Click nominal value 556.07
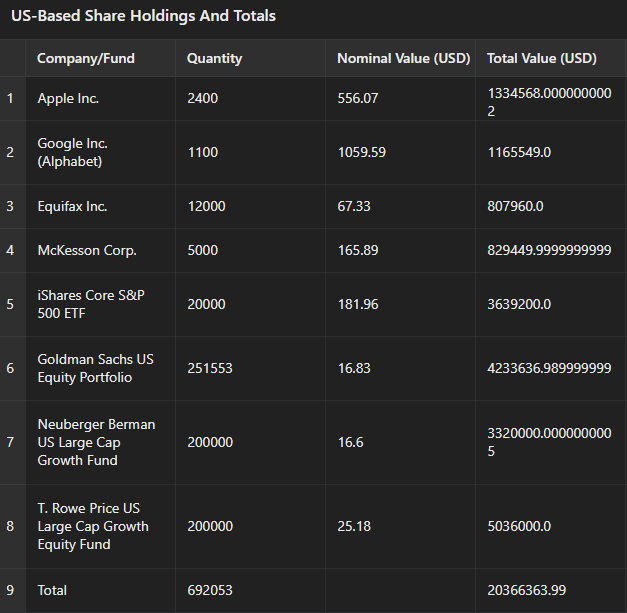This screenshot has width=627, height=613. coord(357,98)
